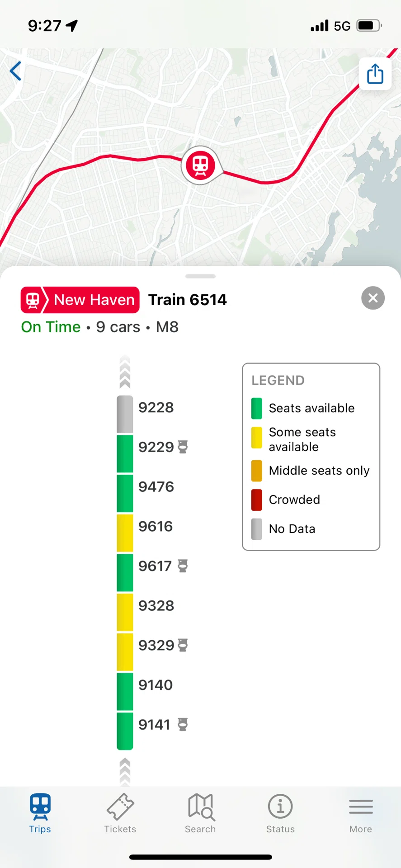Tap the blue back arrow
Viewport: 401px width, 868px height.
tap(15, 71)
